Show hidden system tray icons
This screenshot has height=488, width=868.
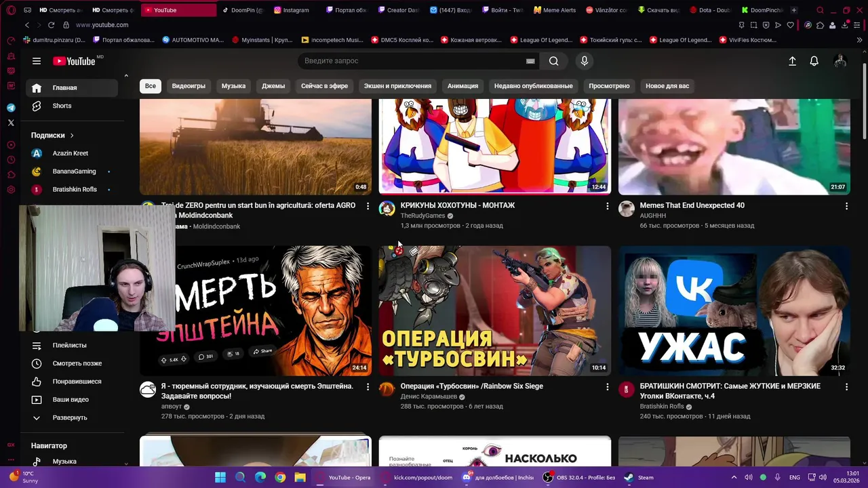[x=734, y=477]
